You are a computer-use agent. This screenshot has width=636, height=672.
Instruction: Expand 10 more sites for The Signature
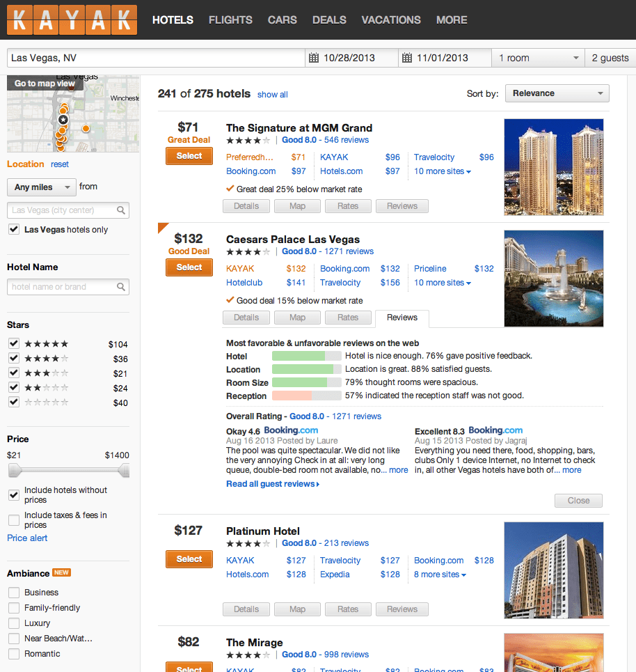click(x=443, y=171)
